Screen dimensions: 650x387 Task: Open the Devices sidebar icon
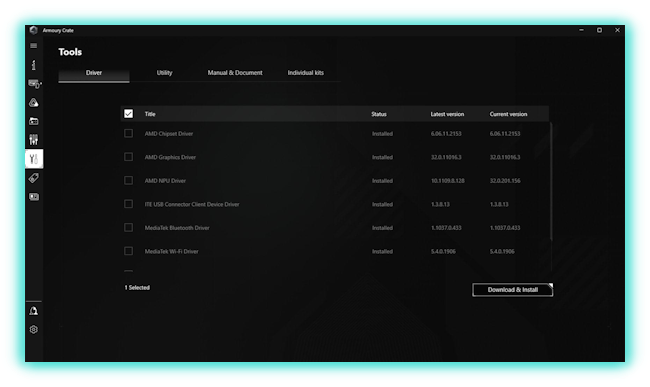tap(34, 84)
